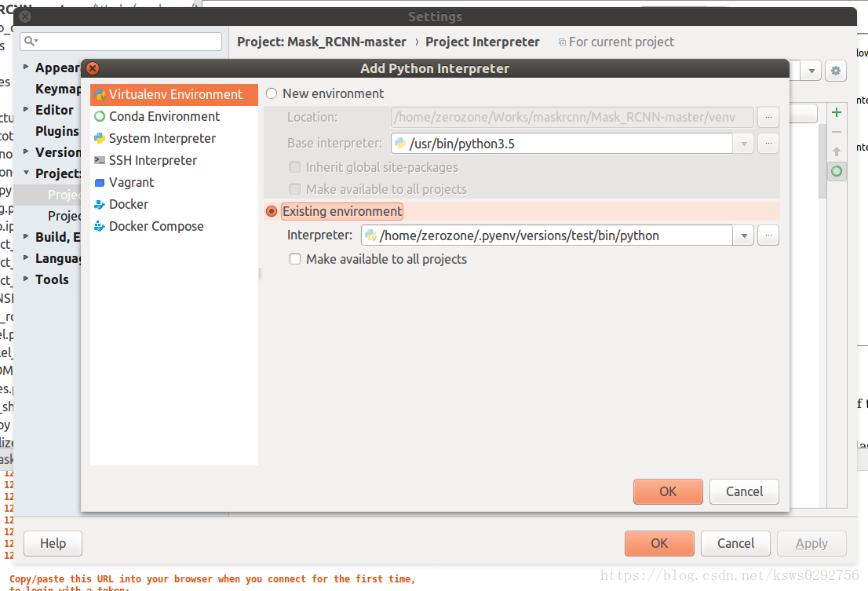Click the Docker whale icon

point(100,205)
